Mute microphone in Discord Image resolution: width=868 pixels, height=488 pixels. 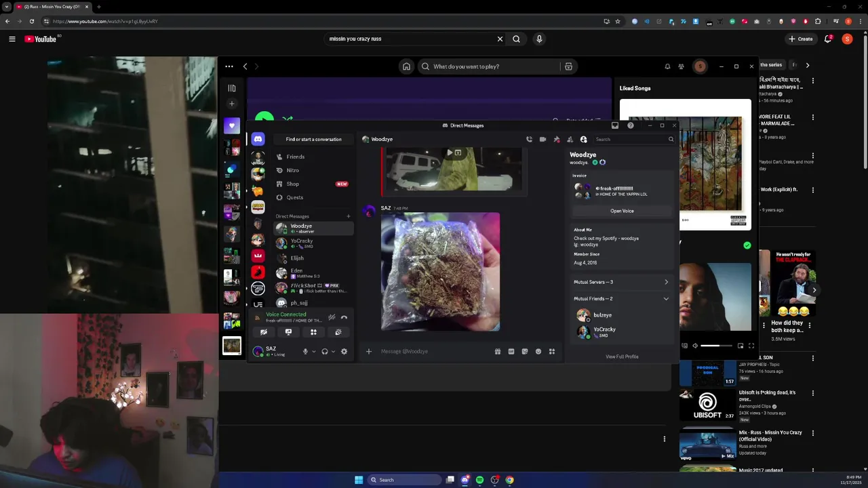[305, 351]
